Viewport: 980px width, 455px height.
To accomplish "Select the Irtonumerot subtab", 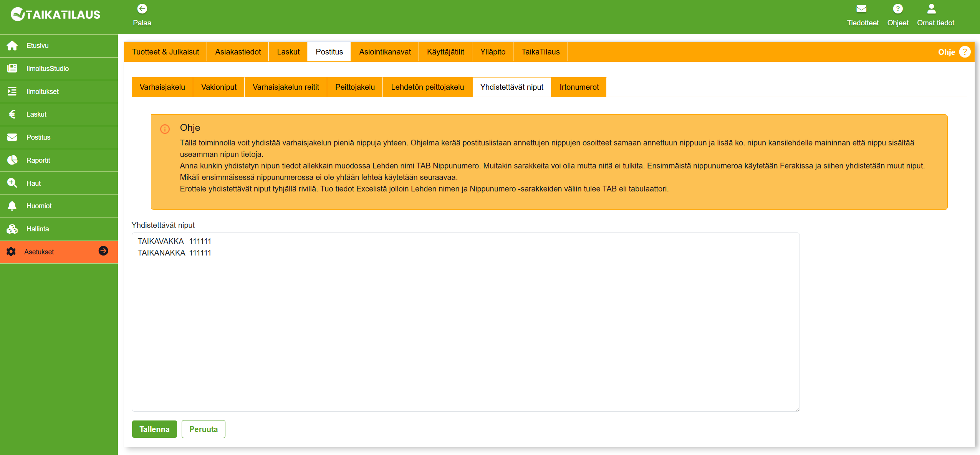I will click(579, 87).
